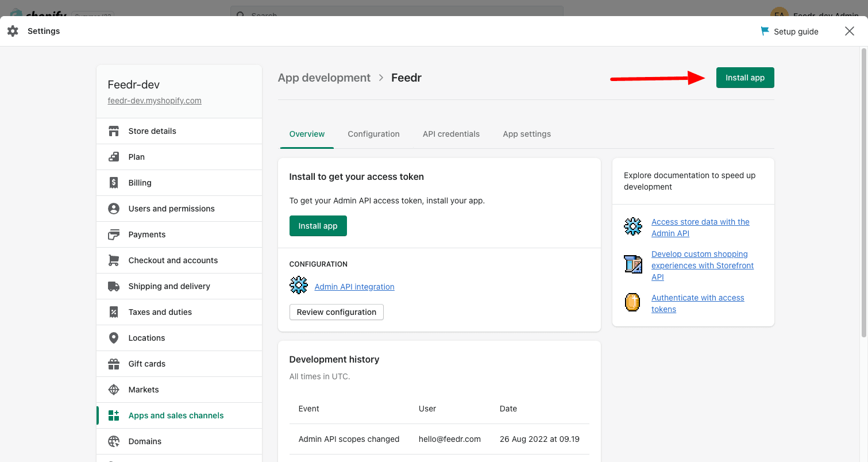868x462 pixels.
Task: Click the Users and permissions person icon
Action: 114,209
